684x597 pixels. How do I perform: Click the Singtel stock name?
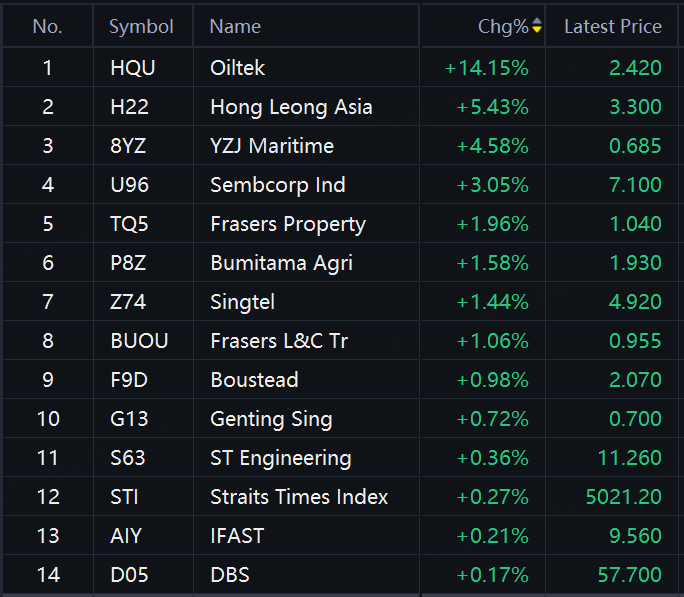pos(243,302)
